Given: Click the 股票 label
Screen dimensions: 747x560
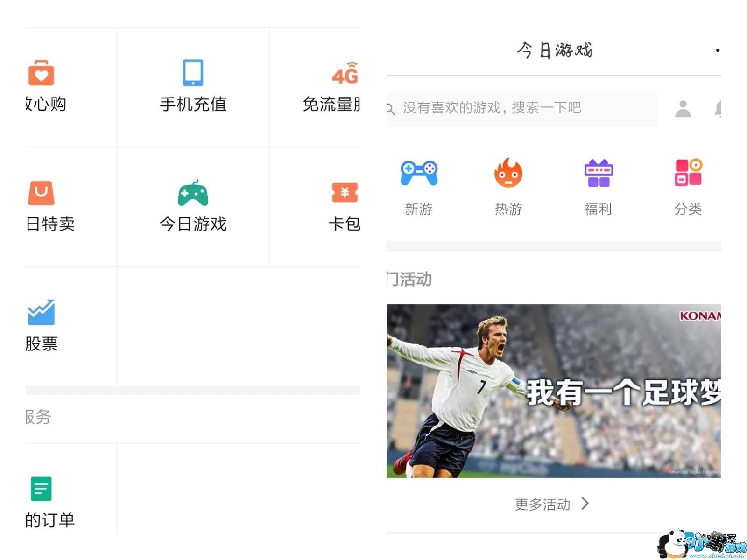Looking at the screenshot, I should 42,344.
